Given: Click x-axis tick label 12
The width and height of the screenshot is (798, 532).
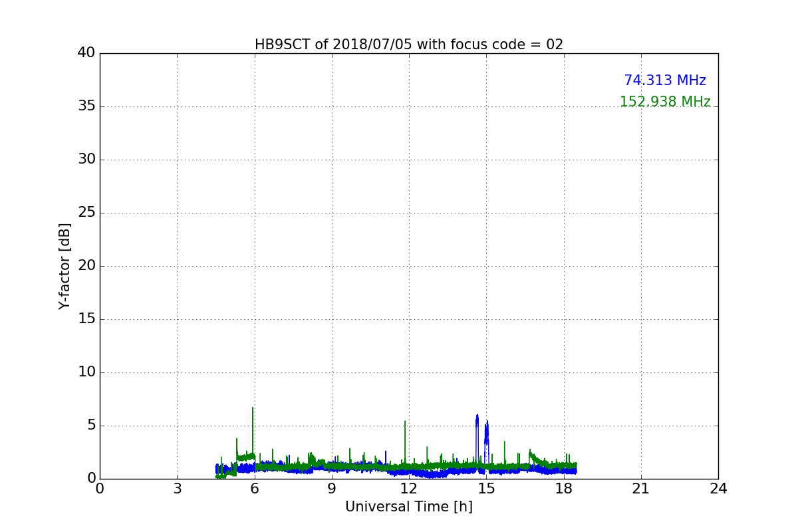Looking at the screenshot, I should pyautogui.click(x=409, y=488).
